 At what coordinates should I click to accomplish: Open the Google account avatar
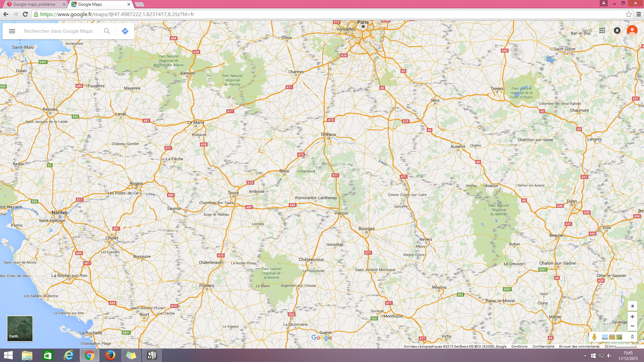point(632,31)
